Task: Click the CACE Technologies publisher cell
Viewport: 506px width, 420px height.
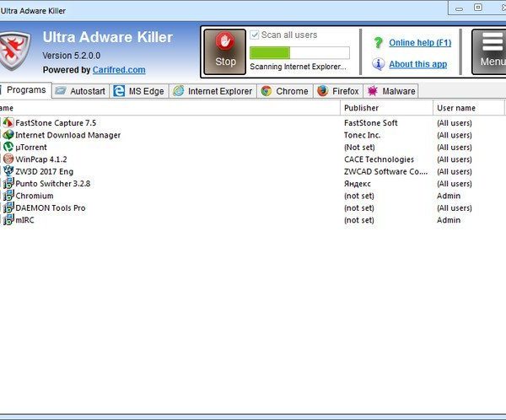Action: [379, 159]
